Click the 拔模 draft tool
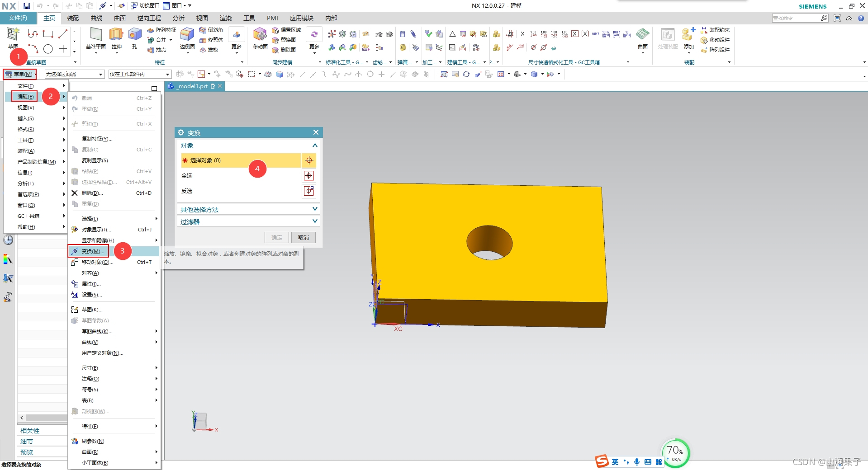The width and height of the screenshot is (868, 470). pos(209,50)
